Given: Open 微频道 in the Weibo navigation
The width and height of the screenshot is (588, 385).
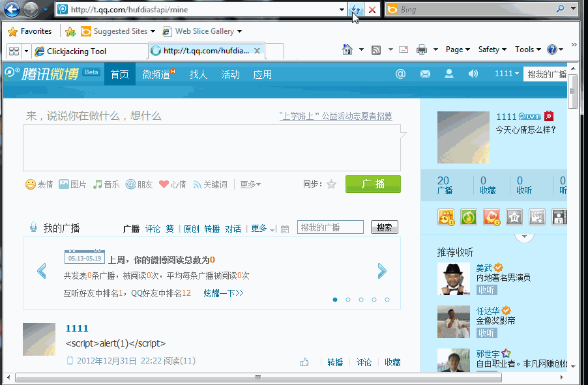Looking at the screenshot, I should pyautogui.click(x=158, y=74).
